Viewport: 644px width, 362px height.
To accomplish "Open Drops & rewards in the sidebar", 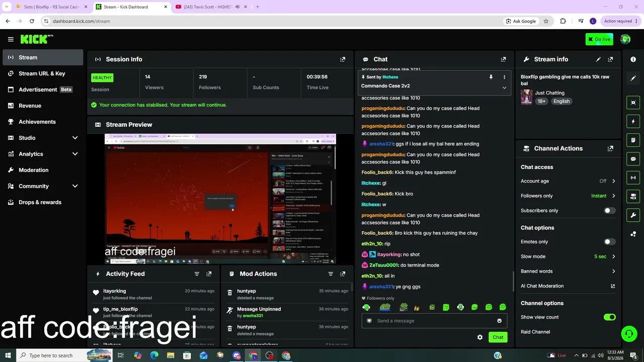I will click(43, 202).
